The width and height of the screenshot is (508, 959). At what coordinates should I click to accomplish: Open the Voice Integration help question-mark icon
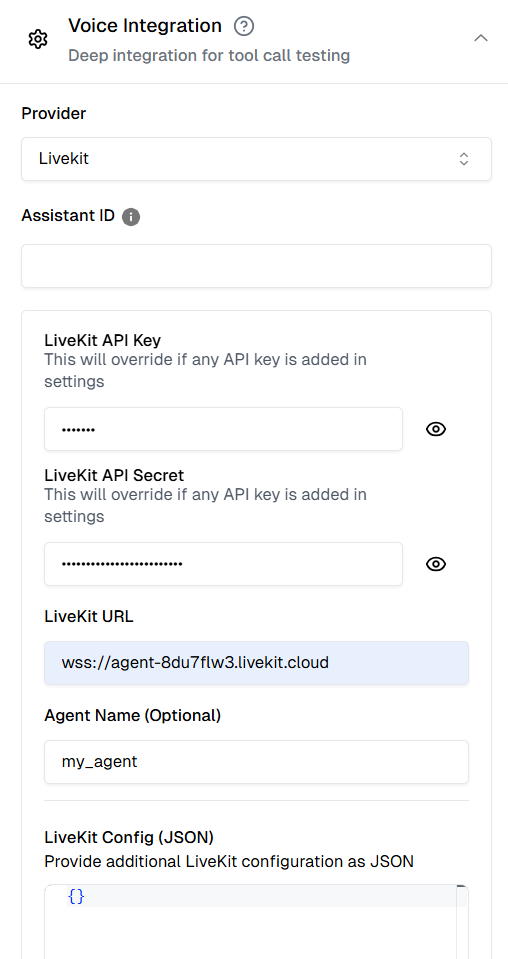click(x=244, y=26)
